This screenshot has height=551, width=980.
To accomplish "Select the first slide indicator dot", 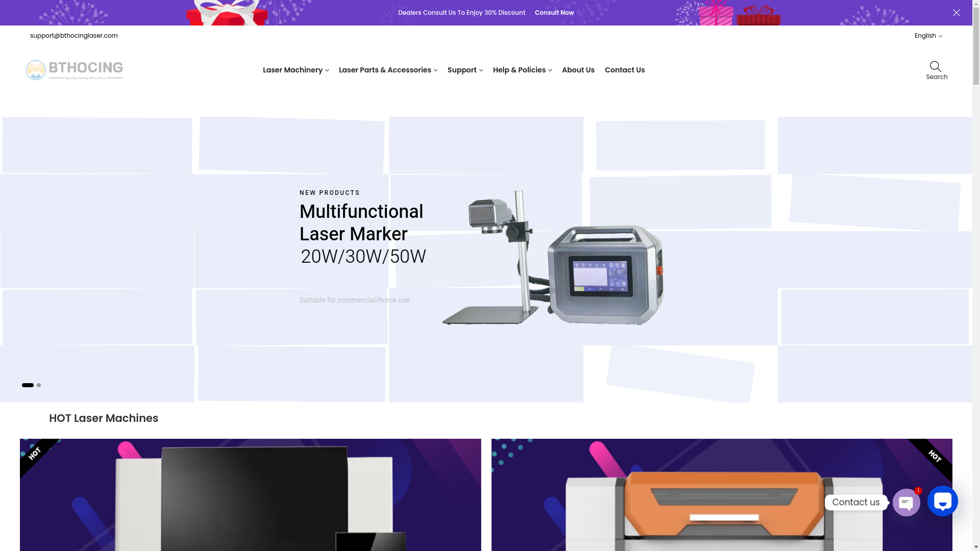I will (x=28, y=385).
